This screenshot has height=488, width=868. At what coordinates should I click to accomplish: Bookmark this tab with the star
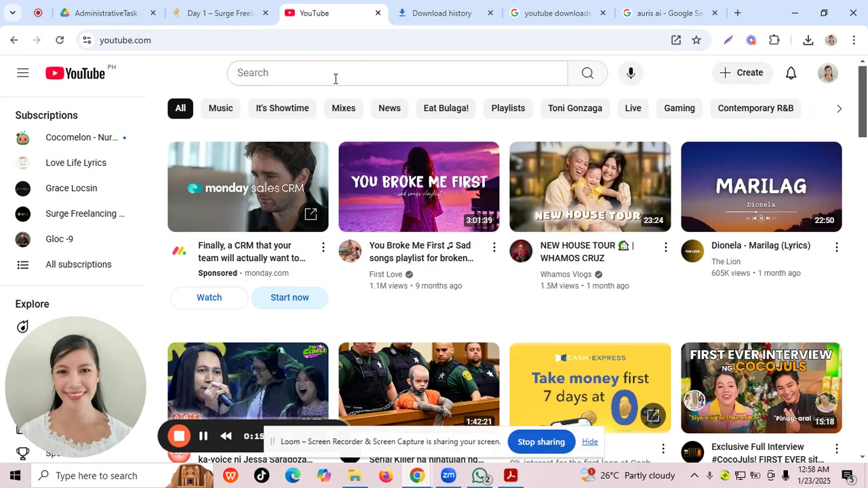pyautogui.click(x=696, y=40)
